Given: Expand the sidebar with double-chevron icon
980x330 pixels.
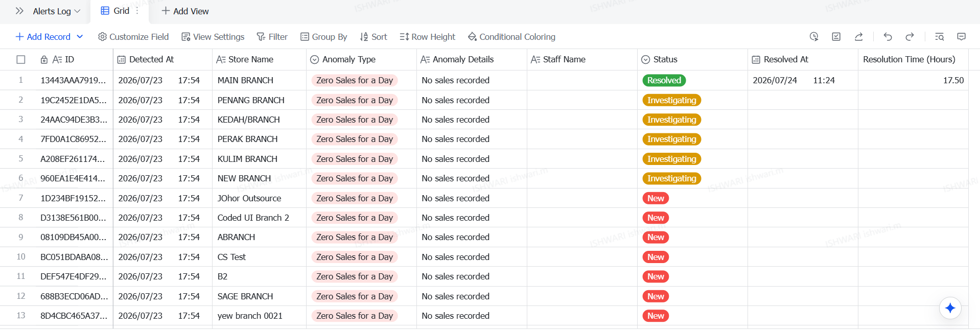Looking at the screenshot, I should click(19, 11).
